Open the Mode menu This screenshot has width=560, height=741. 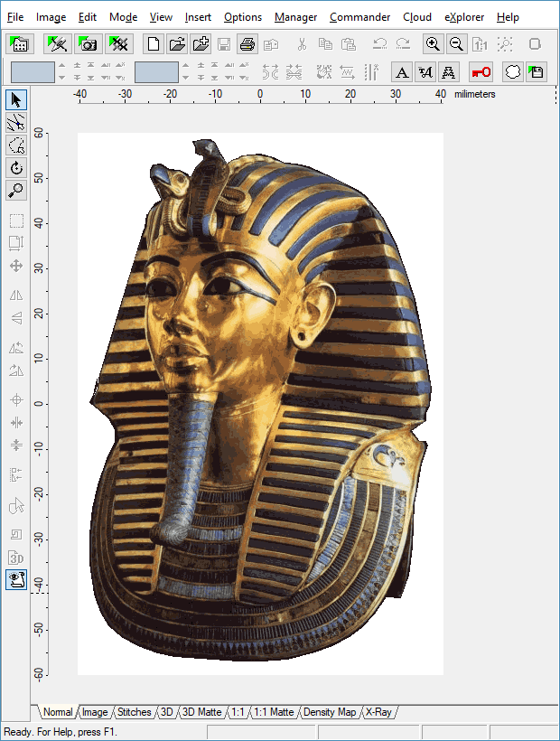pyautogui.click(x=123, y=17)
